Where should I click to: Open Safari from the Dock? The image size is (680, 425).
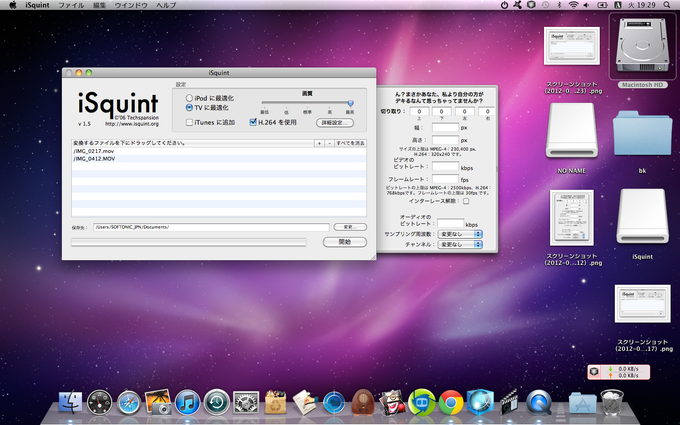click(129, 403)
